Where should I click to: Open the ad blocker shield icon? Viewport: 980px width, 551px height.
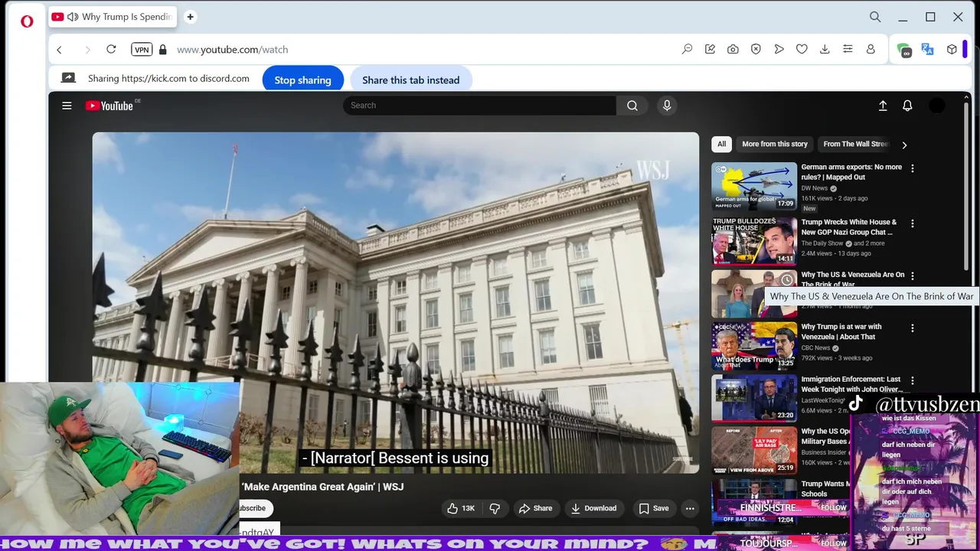pos(756,49)
